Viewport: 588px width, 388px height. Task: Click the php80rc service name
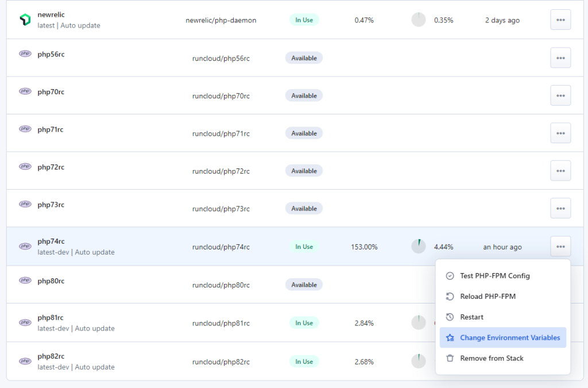pos(51,281)
